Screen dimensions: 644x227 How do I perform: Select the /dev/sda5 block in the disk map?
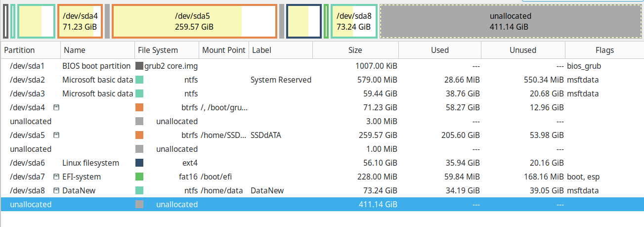[194, 21]
